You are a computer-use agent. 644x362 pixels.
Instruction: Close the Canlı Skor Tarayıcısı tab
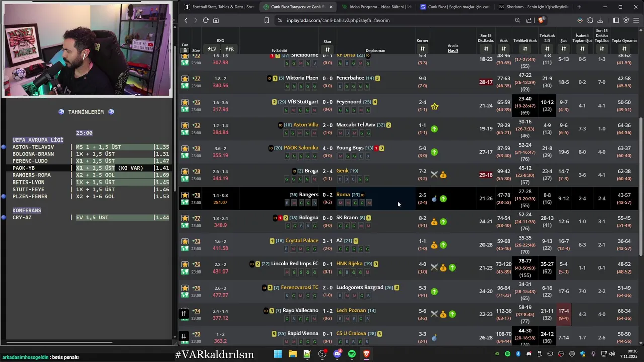pos(331,7)
